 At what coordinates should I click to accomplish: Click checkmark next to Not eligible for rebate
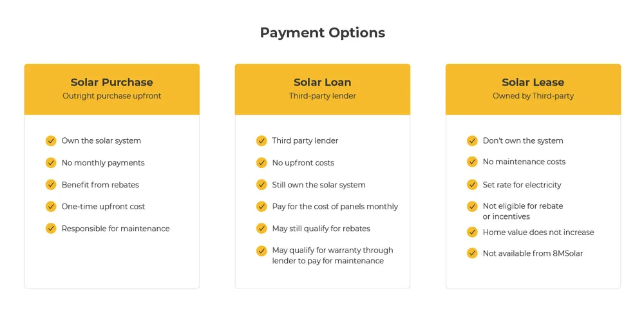click(472, 207)
